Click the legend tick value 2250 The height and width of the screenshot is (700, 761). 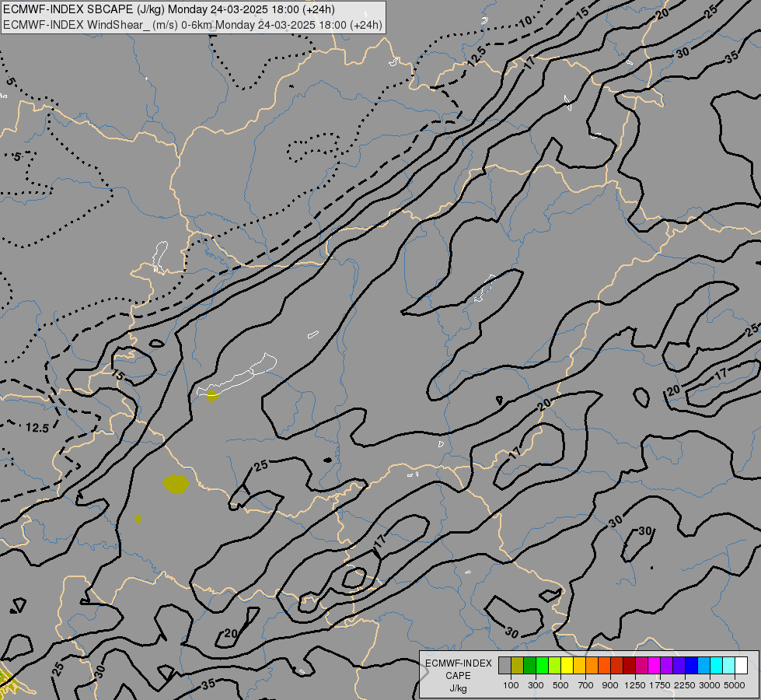coord(685,685)
